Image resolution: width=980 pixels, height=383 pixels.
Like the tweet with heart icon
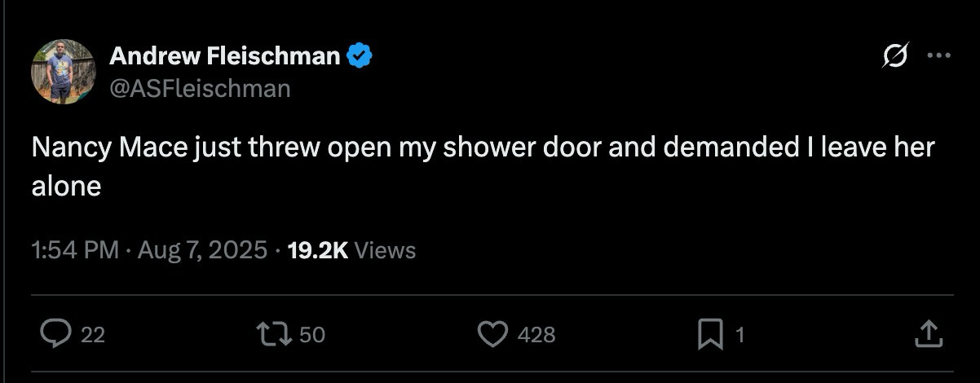[492, 333]
